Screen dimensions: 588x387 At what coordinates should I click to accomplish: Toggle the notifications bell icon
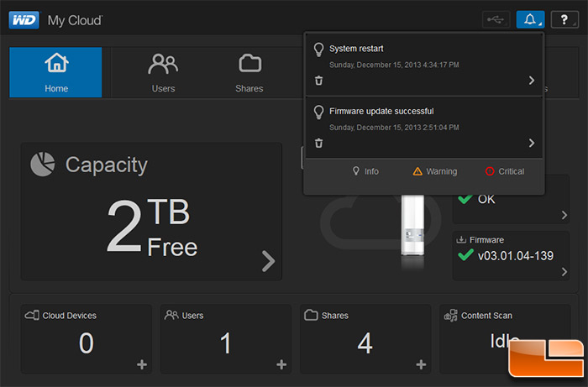pos(530,19)
